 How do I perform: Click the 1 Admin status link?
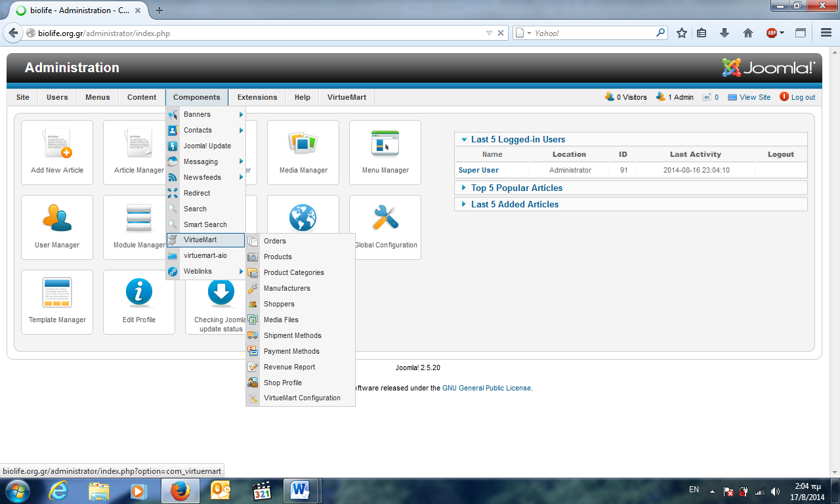(681, 97)
